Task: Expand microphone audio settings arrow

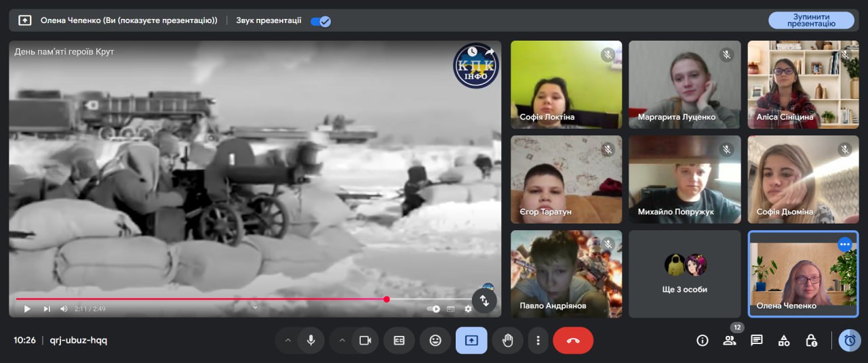Action: pyautogui.click(x=288, y=341)
